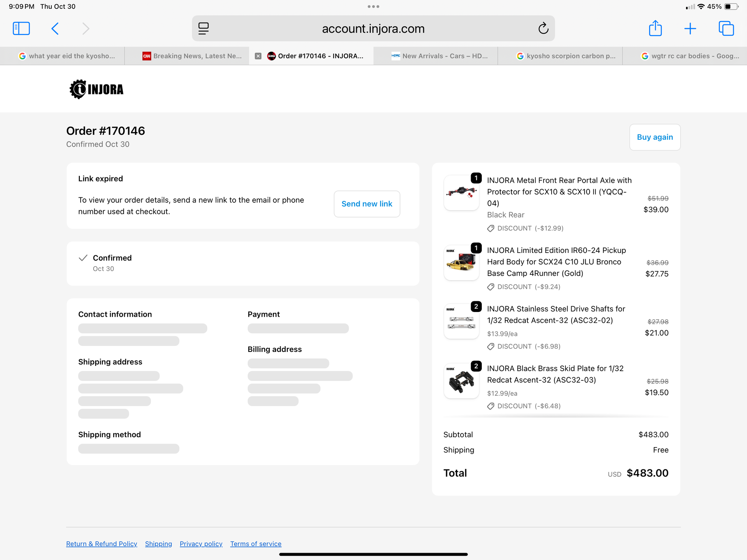Open the Return & Refund Policy link
The height and width of the screenshot is (560, 747).
point(101,544)
